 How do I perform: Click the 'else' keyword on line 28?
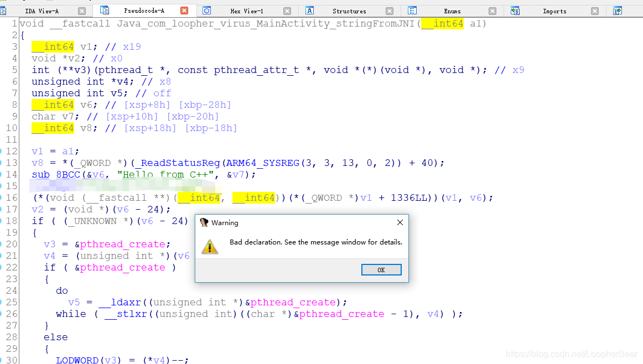56,337
